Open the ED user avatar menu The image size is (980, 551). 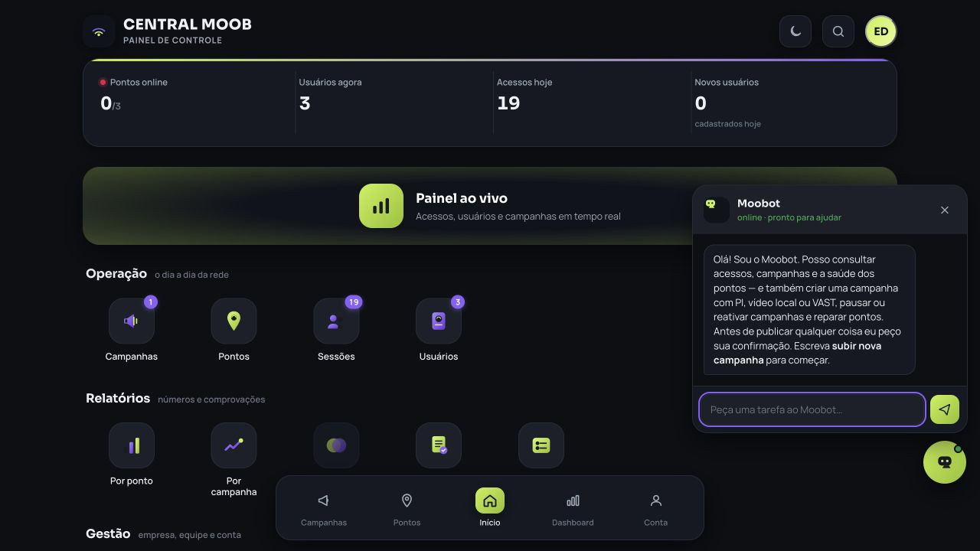click(x=881, y=31)
